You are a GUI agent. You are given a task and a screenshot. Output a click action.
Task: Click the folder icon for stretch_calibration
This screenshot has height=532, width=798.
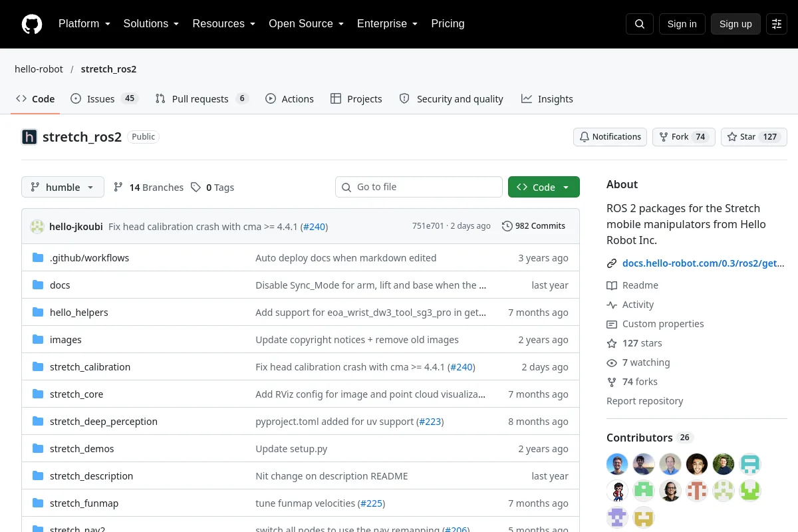[x=38, y=366]
